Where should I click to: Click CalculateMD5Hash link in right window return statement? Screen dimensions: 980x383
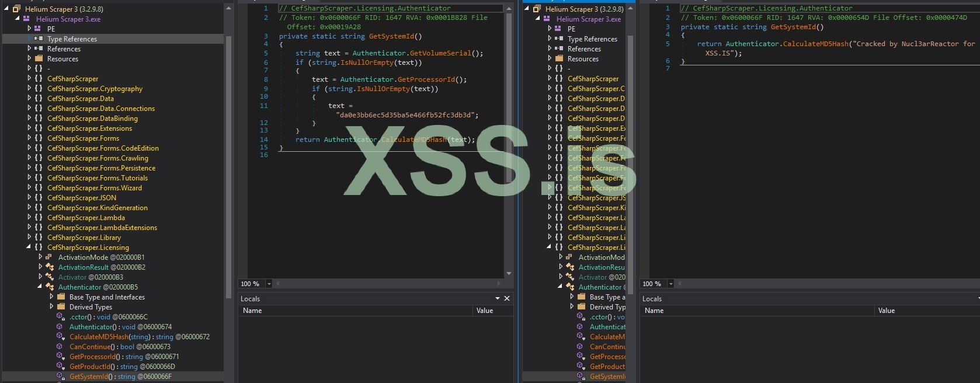tap(815, 44)
